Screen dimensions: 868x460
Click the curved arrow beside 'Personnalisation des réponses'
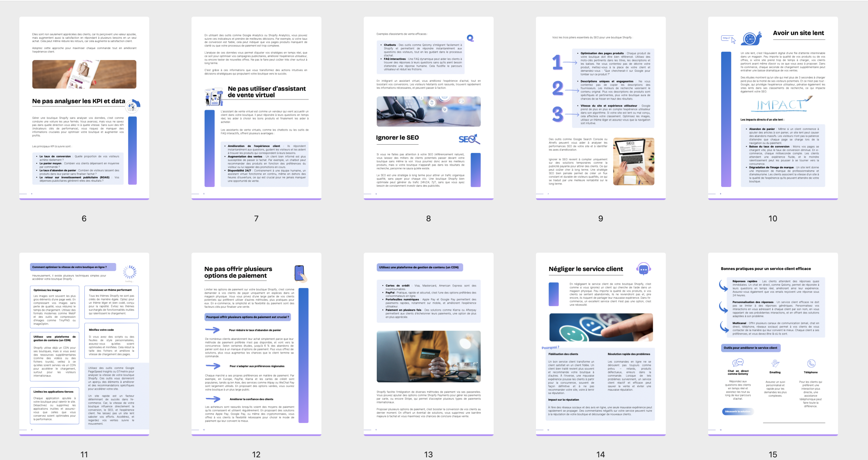723,307
